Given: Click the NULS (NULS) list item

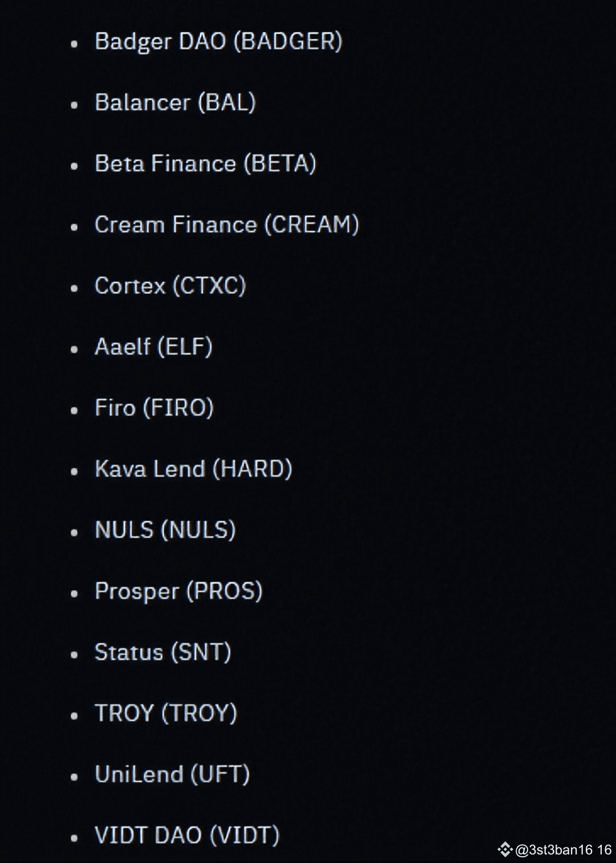Looking at the screenshot, I should tap(165, 530).
